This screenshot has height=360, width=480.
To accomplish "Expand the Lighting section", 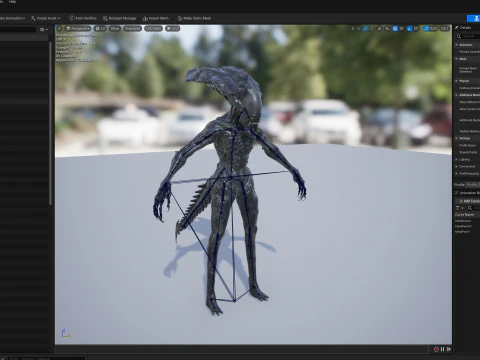I will pos(457,159).
